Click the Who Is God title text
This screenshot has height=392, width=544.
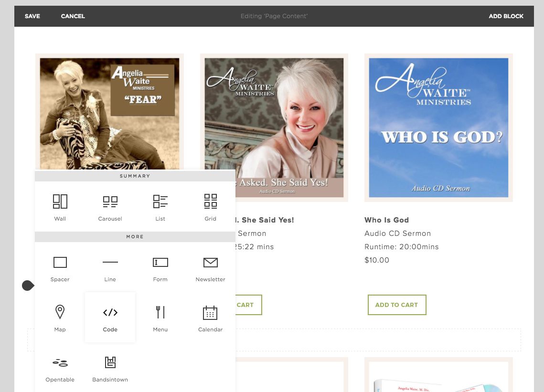tap(386, 220)
